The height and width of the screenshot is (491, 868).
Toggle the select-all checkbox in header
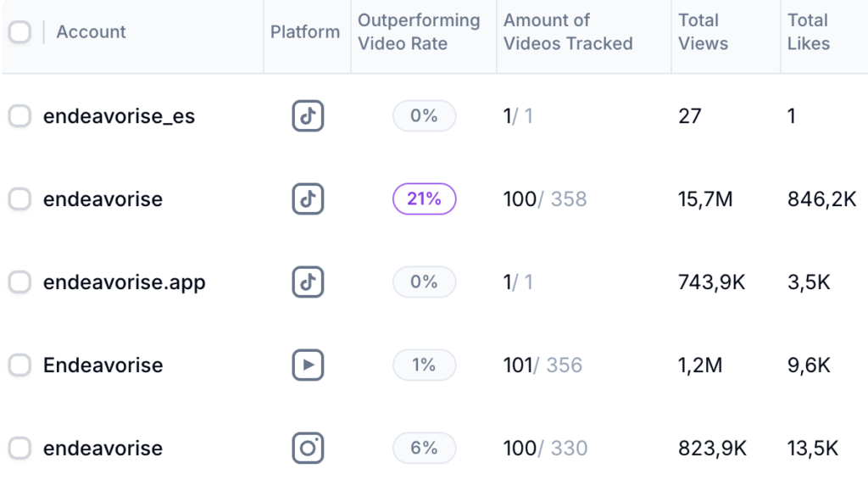pos(19,32)
